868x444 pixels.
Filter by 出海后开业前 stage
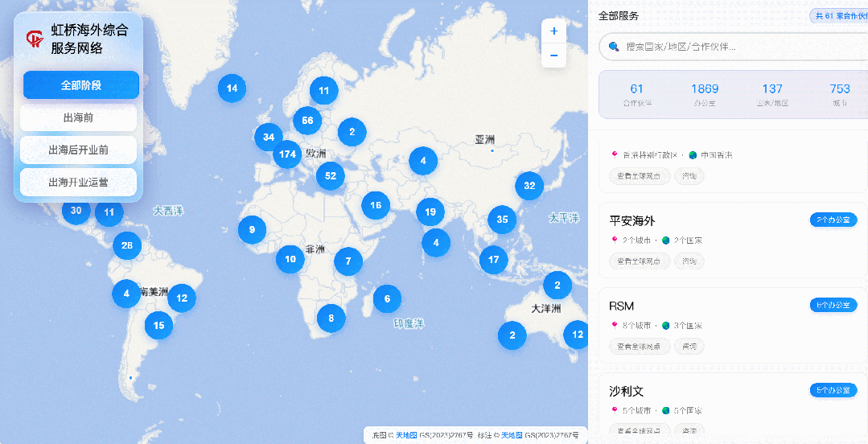[x=78, y=150]
